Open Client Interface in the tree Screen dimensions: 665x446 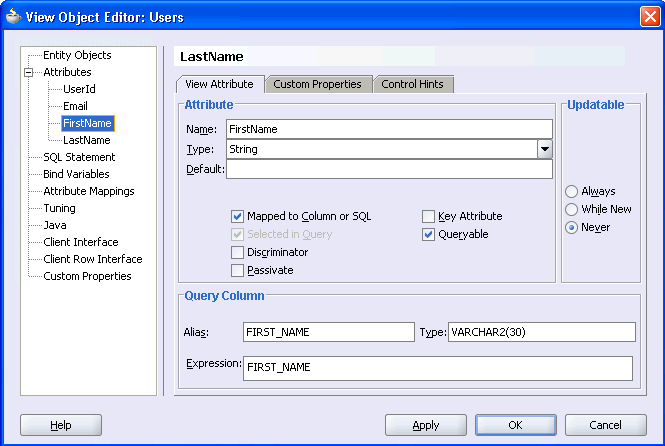81,242
